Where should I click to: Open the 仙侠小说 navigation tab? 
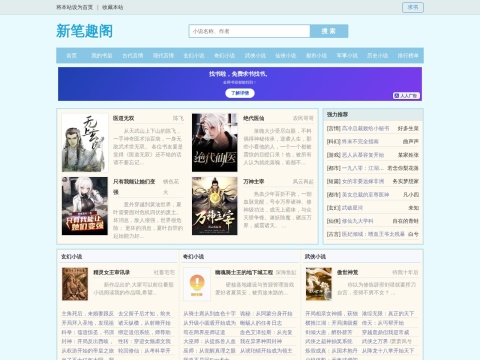286,56
